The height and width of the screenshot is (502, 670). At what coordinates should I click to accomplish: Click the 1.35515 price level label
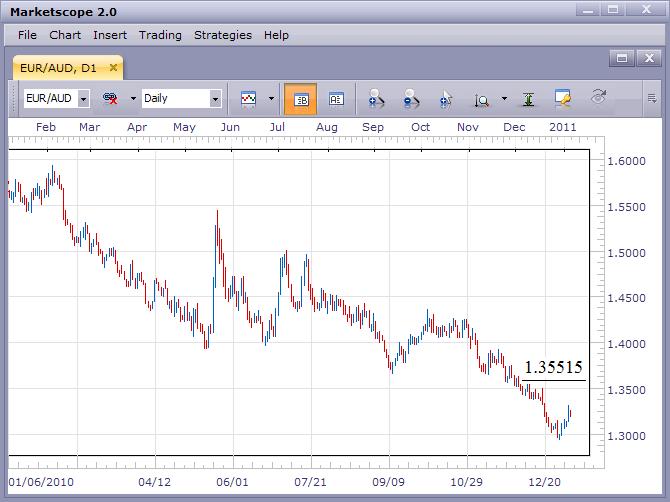(x=553, y=368)
